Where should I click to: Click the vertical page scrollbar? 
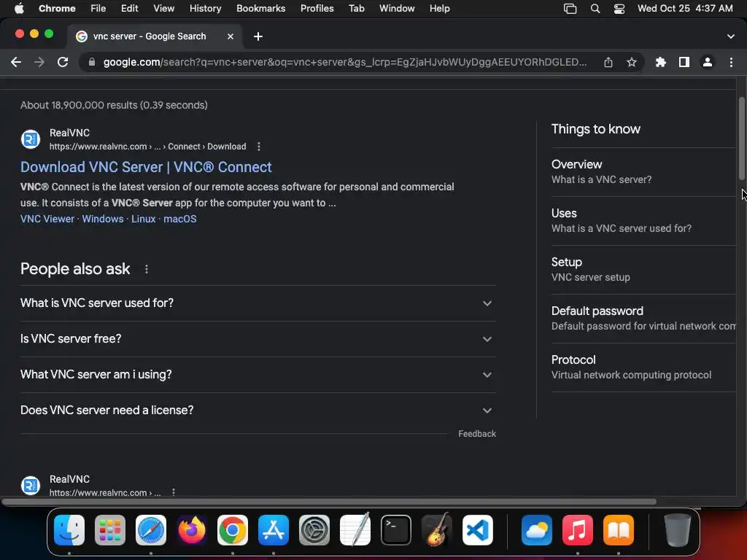point(741,139)
